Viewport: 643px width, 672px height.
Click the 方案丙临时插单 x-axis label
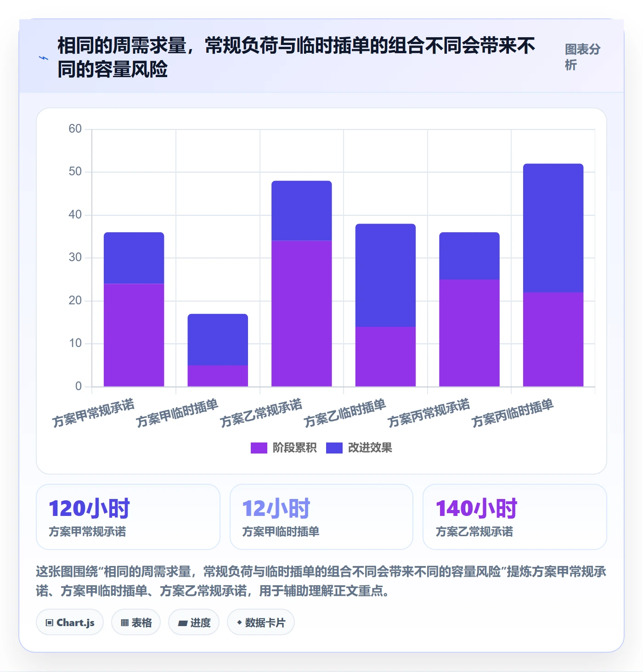[513, 413]
